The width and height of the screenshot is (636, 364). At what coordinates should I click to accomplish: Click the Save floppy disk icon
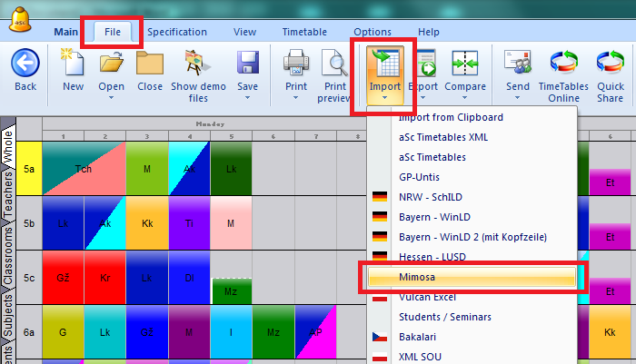pyautogui.click(x=248, y=63)
